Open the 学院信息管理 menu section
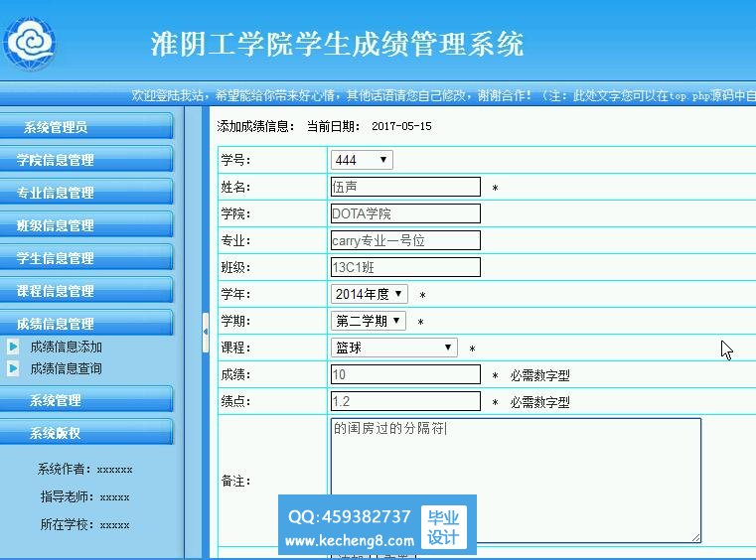The image size is (756, 560). coord(85,160)
